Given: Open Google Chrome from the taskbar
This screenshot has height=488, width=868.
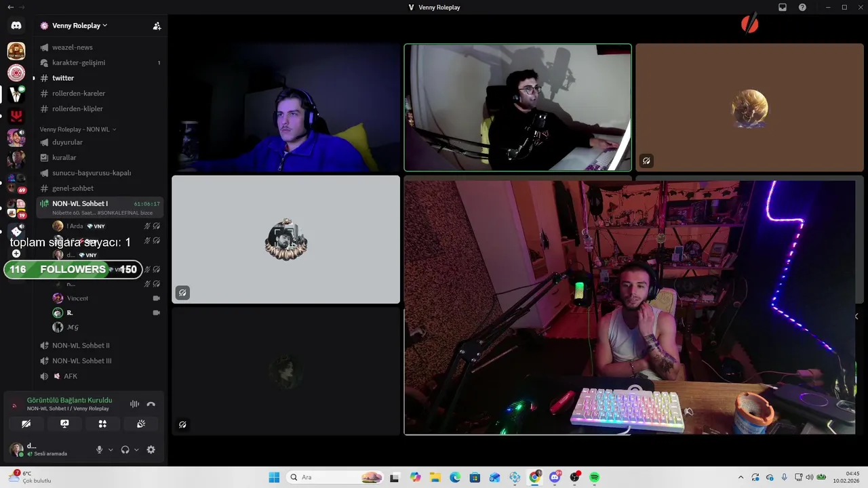Looking at the screenshot, I should point(535,477).
